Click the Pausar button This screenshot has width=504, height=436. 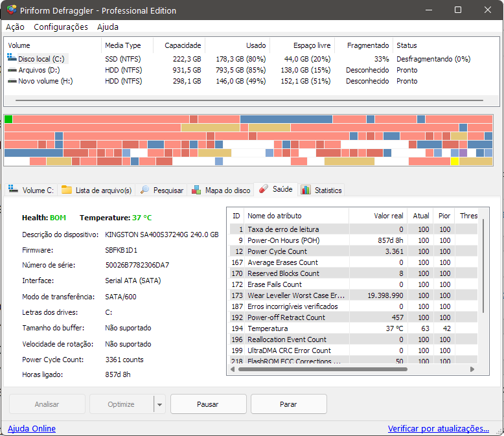208,404
